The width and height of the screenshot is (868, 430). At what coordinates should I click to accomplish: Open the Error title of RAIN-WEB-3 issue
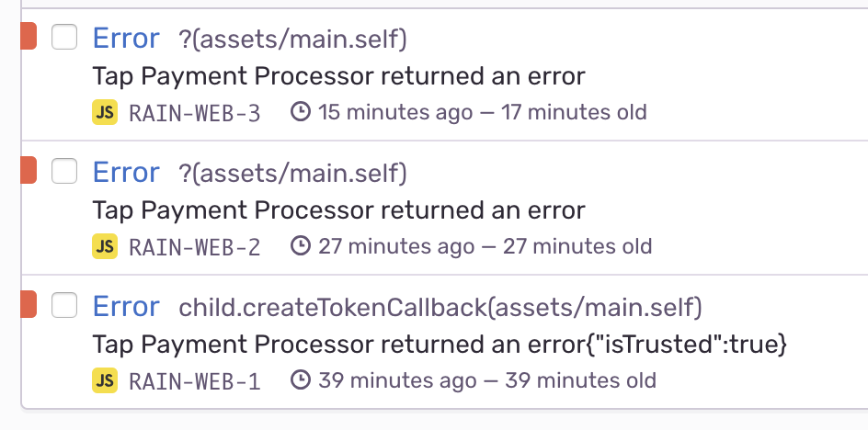click(x=126, y=39)
